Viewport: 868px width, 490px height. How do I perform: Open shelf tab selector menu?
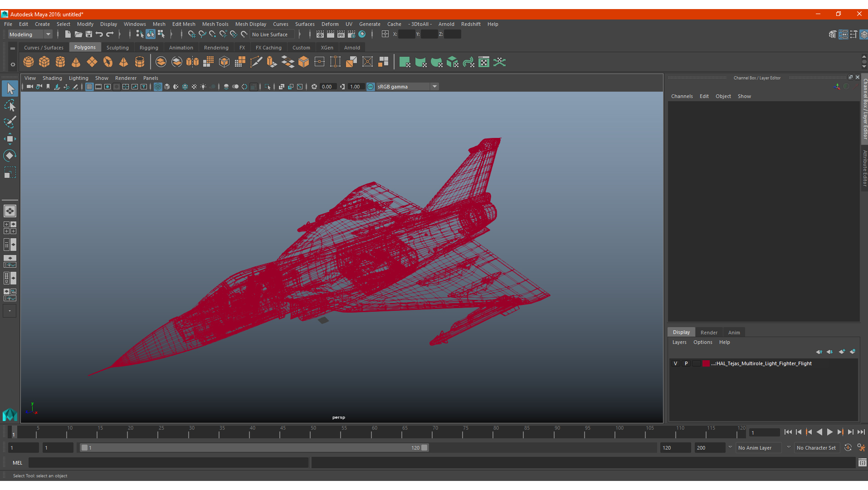coord(13,48)
